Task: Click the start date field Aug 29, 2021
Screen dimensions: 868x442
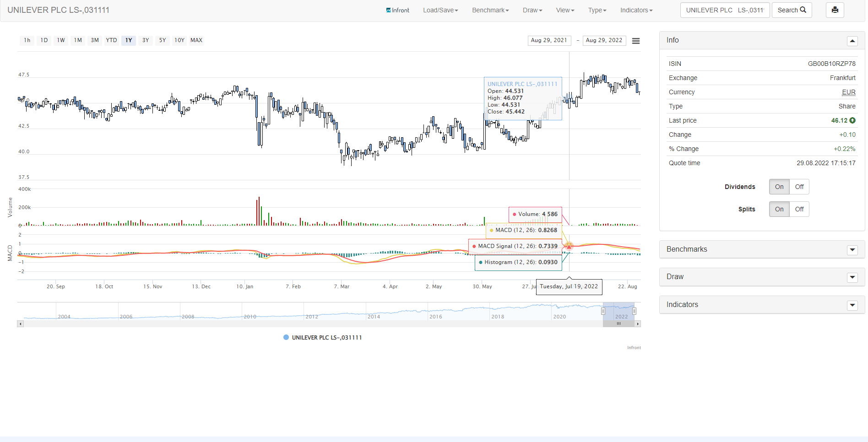Action: (549, 40)
